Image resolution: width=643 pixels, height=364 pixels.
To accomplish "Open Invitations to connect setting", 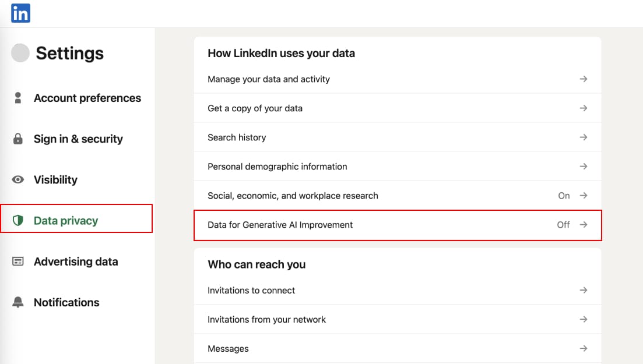I will tap(398, 290).
